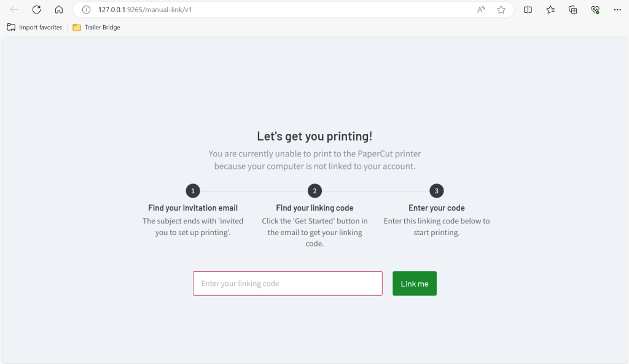Click Import favorites in bookmarks bar
The width and height of the screenshot is (629, 364).
pos(35,27)
